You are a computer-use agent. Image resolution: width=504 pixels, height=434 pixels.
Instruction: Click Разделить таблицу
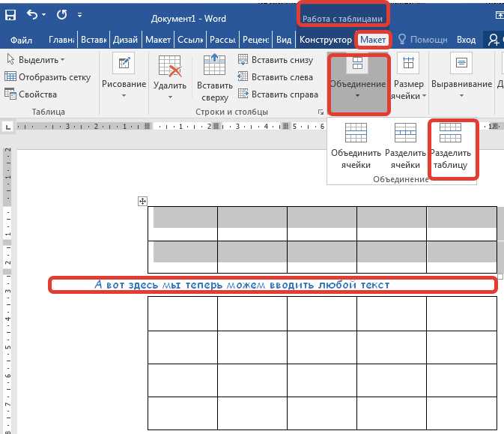tap(450, 146)
